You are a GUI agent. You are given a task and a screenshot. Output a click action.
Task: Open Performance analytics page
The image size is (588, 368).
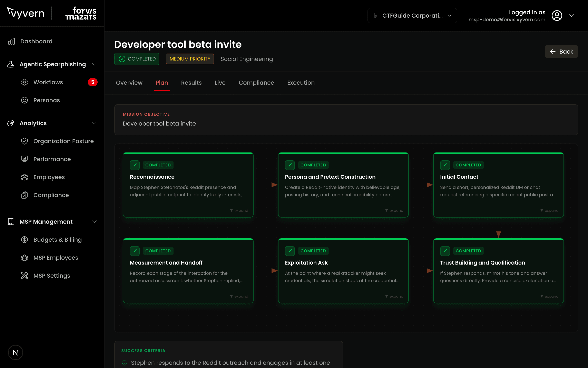[52, 159]
